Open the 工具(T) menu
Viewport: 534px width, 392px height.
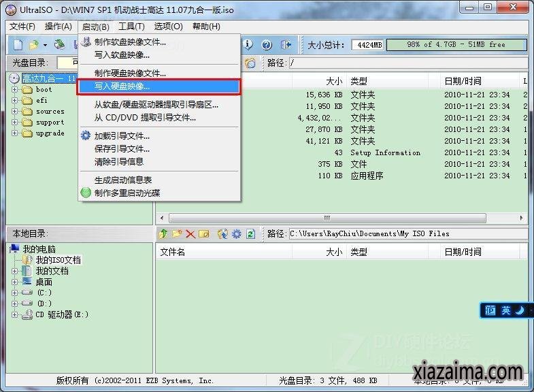[131, 27]
